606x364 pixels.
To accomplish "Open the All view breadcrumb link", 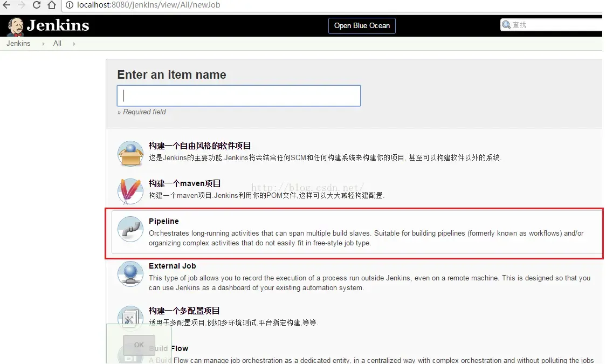I will pyautogui.click(x=57, y=43).
